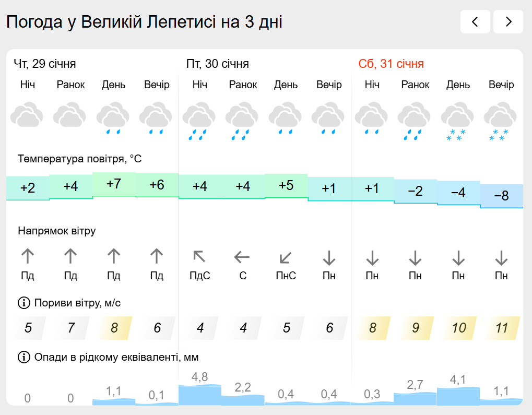The image size is (532, 415).
Task: Select the Сб, 31 січня day header
Action: (391, 64)
